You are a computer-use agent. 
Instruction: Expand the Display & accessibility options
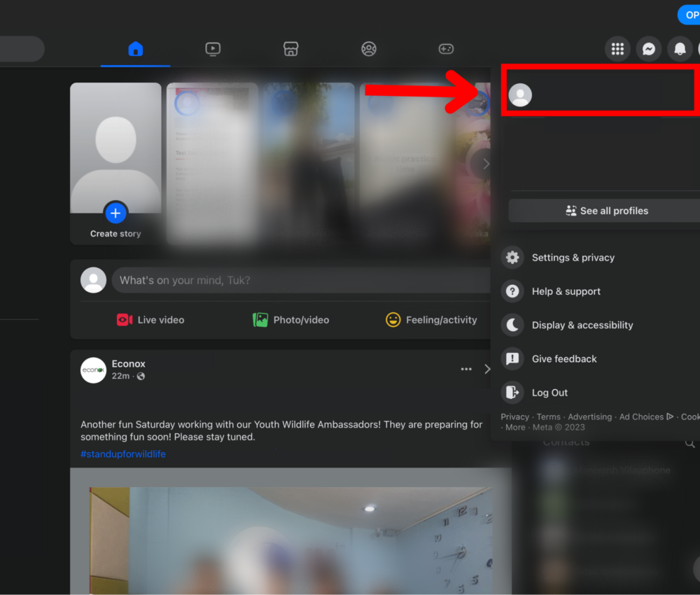coord(582,325)
